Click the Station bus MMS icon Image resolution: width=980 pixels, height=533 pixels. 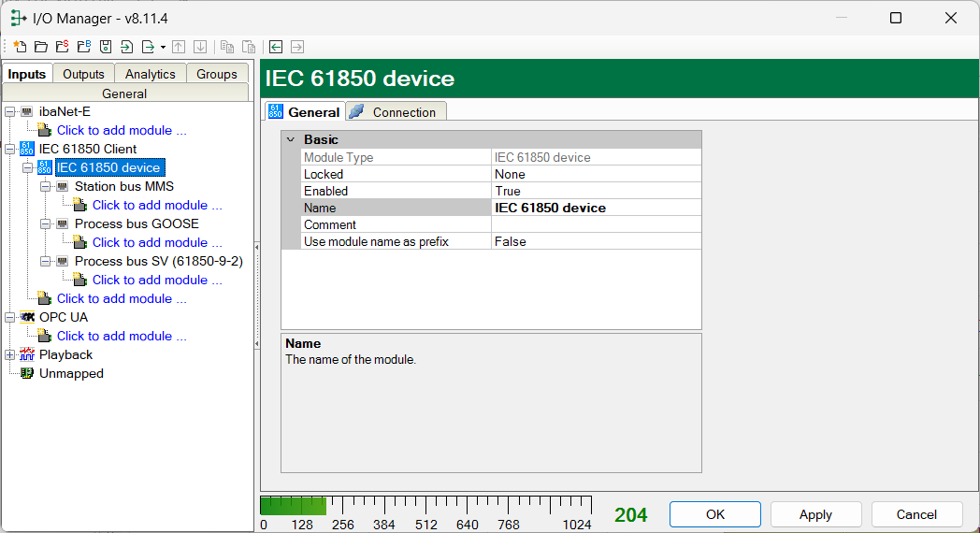tap(62, 187)
